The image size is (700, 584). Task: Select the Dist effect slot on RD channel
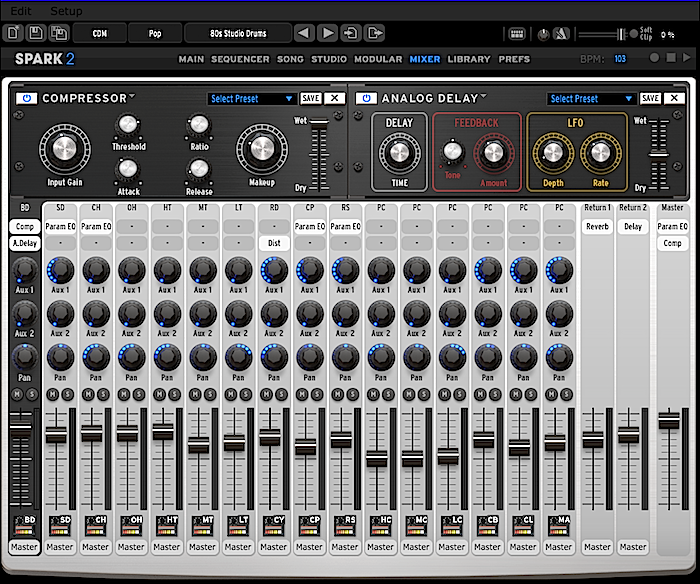pyautogui.click(x=272, y=243)
